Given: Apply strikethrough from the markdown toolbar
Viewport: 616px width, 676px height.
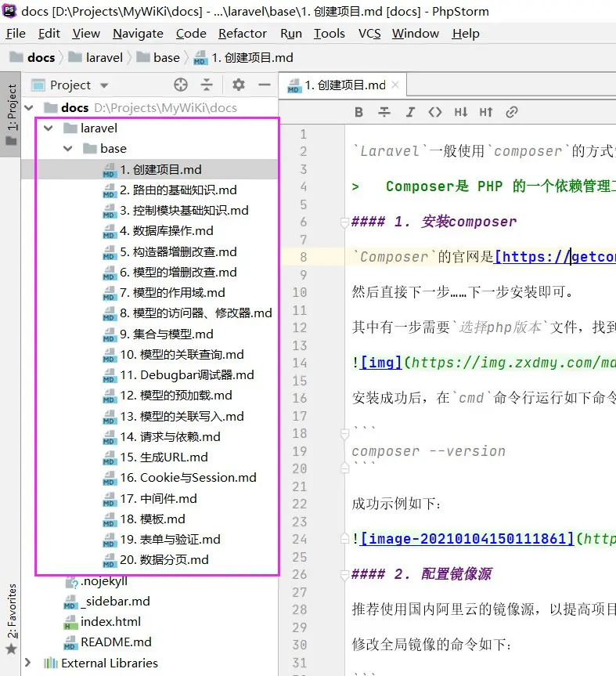Looking at the screenshot, I should 384,113.
